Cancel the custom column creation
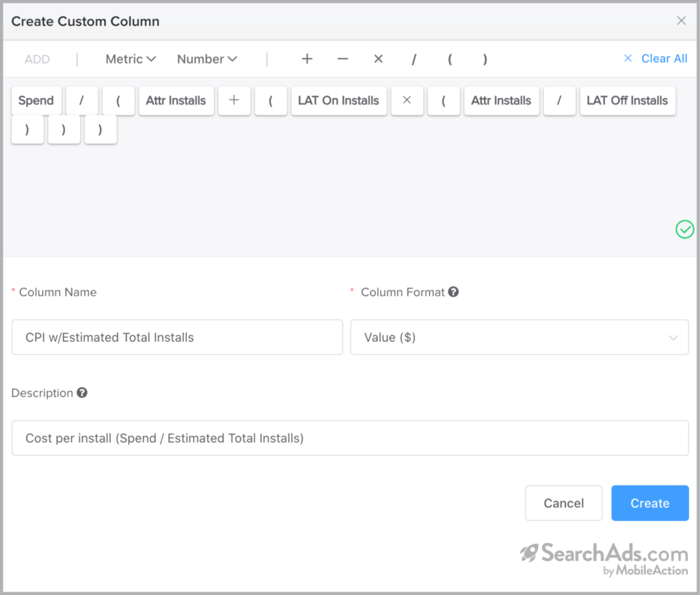The width and height of the screenshot is (700, 595). point(563,503)
